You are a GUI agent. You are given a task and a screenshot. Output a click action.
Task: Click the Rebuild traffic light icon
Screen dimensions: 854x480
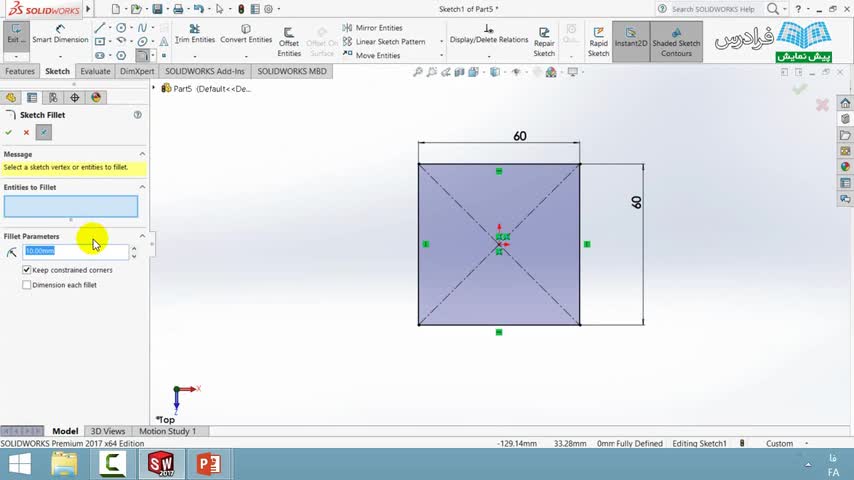[241, 9]
